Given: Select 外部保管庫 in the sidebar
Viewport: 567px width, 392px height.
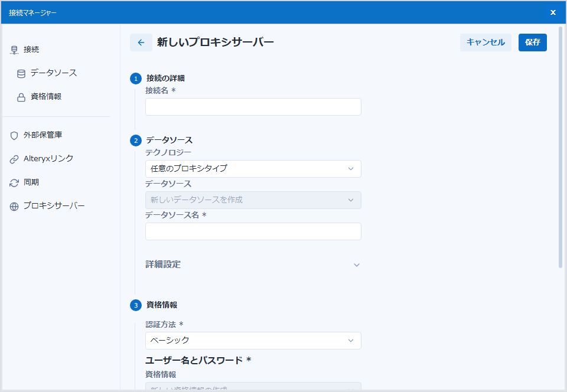Looking at the screenshot, I should click(x=43, y=135).
